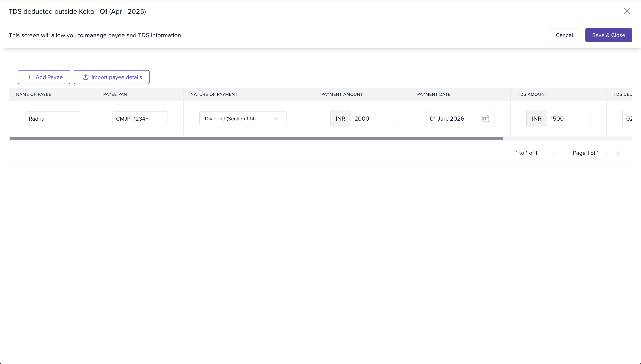Screen dimensions: 641x364
Task: Click the Payee PAN field CMJPT1234F
Action: tap(139, 118)
